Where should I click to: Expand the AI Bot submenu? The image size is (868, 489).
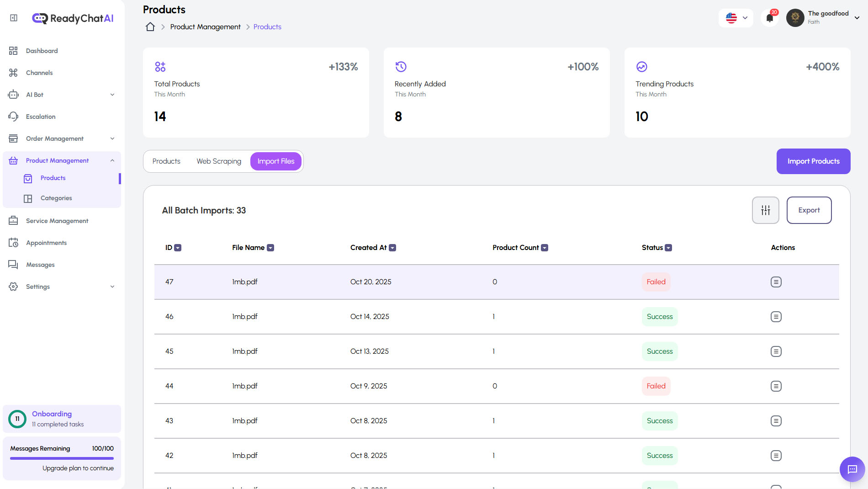coord(112,95)
